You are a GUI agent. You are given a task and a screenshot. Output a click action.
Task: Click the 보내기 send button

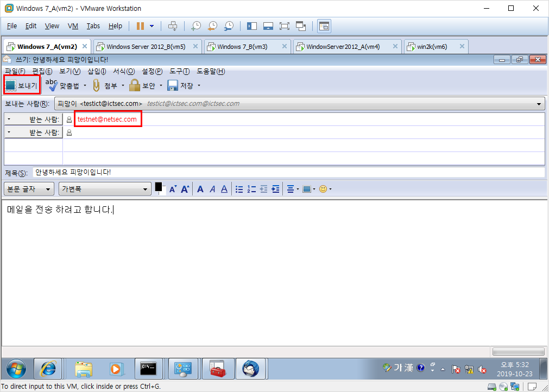[22, 85]
